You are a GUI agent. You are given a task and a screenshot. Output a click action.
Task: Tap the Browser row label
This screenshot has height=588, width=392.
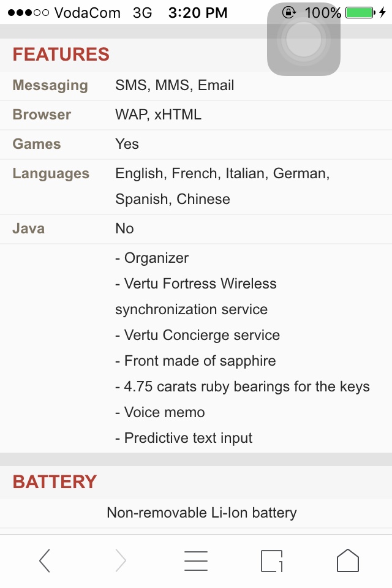click(x=42, y=115)
